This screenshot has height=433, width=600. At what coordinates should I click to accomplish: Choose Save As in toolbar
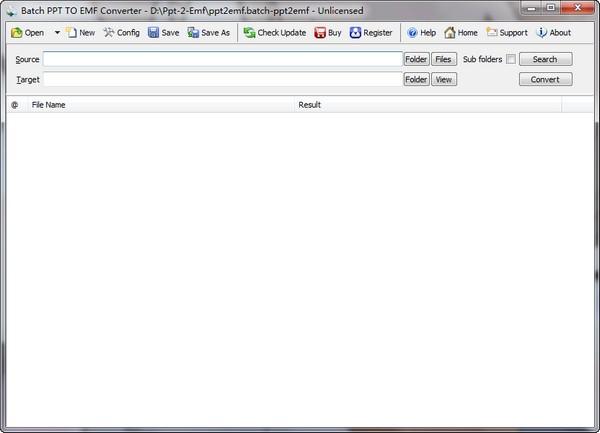[x=209, y=33]
